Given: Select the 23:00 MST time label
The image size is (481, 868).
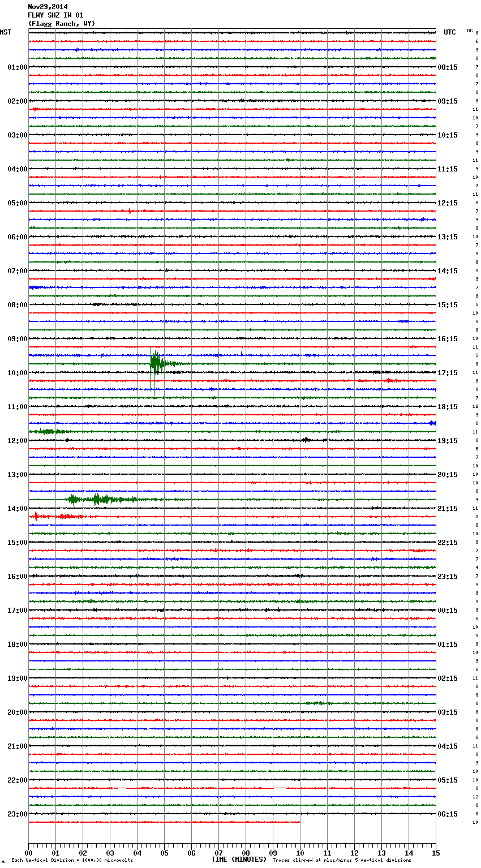Looking at the screenshot, I should pos(18,814).
